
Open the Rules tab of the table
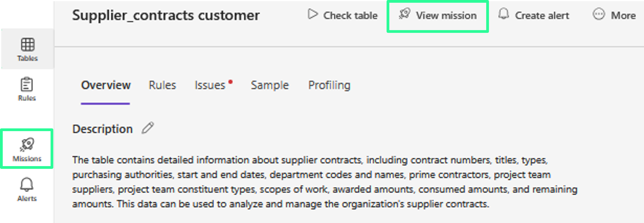click(162, 85)
